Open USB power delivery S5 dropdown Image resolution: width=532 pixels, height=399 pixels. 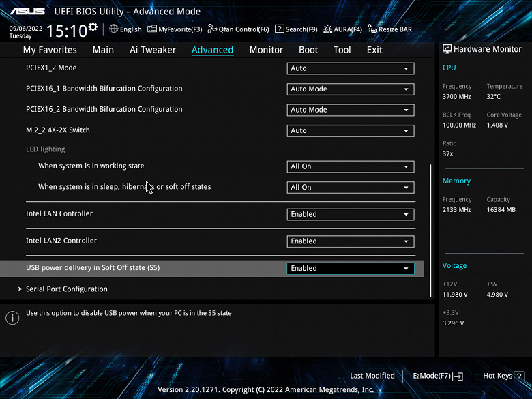click(x=351, y=268)
